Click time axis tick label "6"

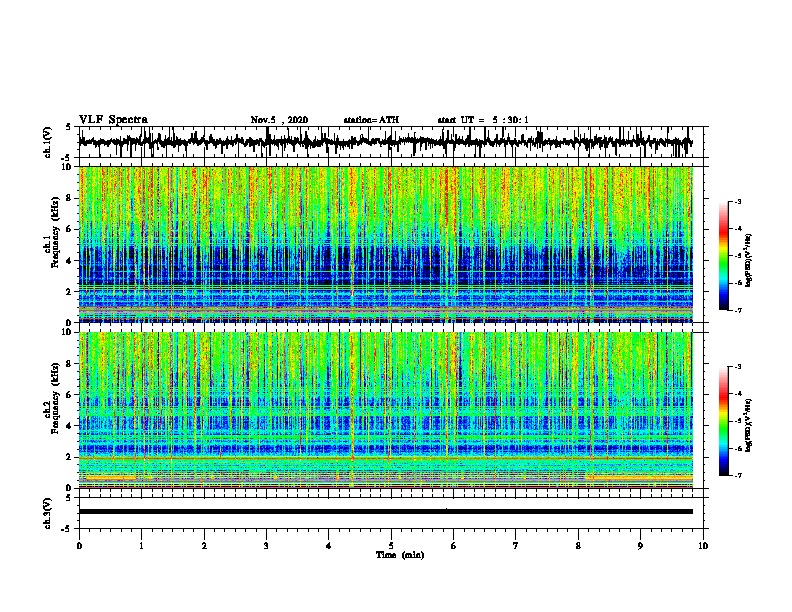coord(454,546)
